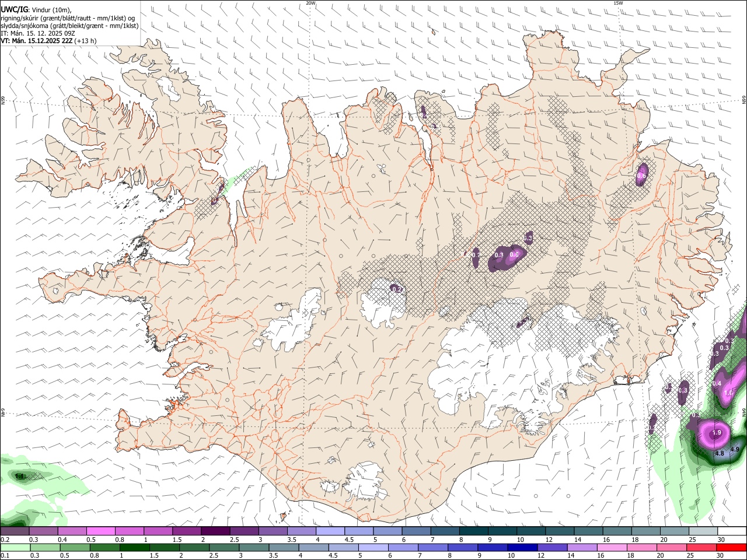Select the 4.8 precipitation value label
The image size is (747, 560).
[x=719, y=453]
